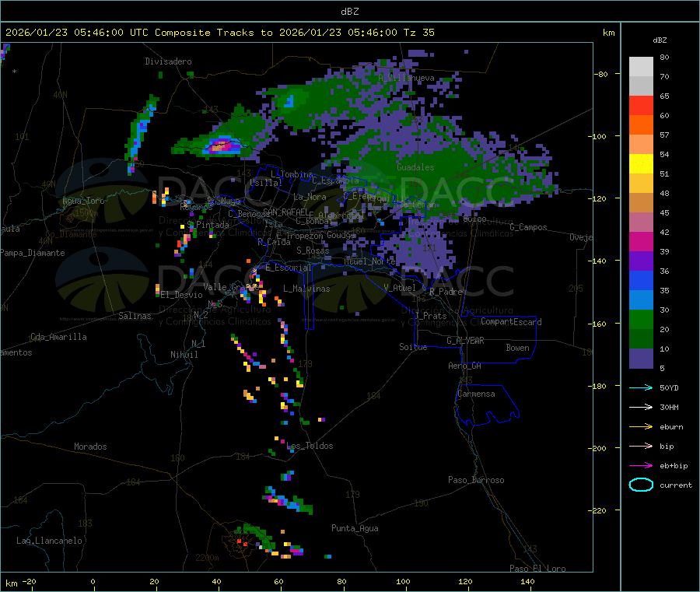
Task: Click the Bowen map label
Action: tap(517, 348)
